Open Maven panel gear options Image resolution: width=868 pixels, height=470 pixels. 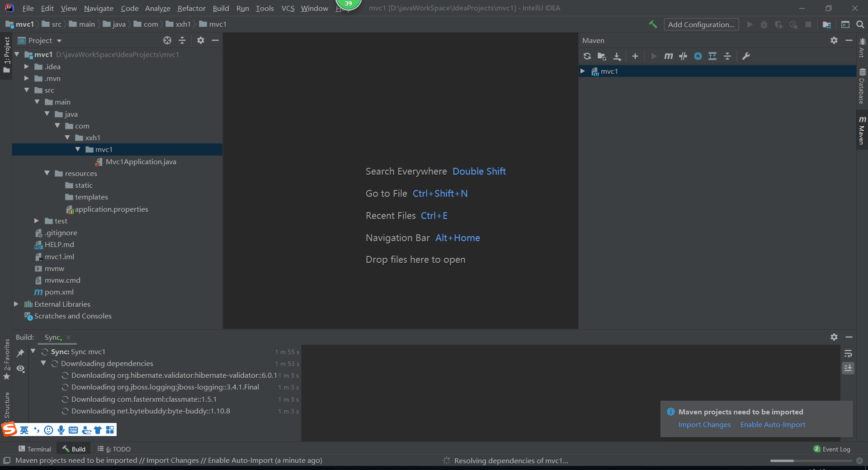pyautogui.click(x=834, y=40)
